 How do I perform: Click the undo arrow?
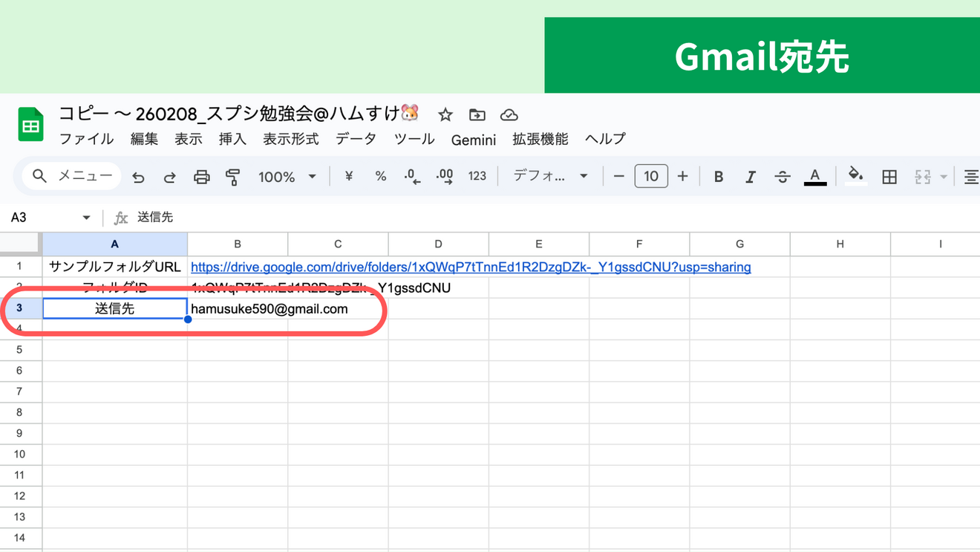pos(138,177)
